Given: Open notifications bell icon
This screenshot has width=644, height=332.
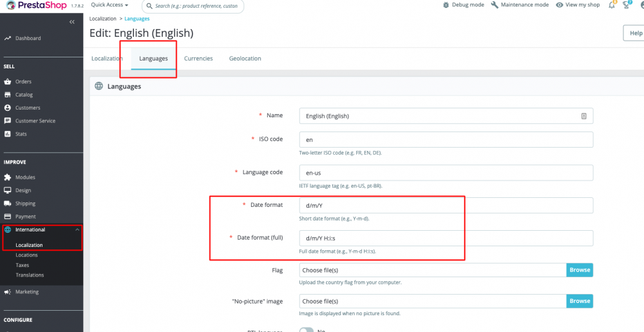Looking at the screenshot, I should (612, 5).
